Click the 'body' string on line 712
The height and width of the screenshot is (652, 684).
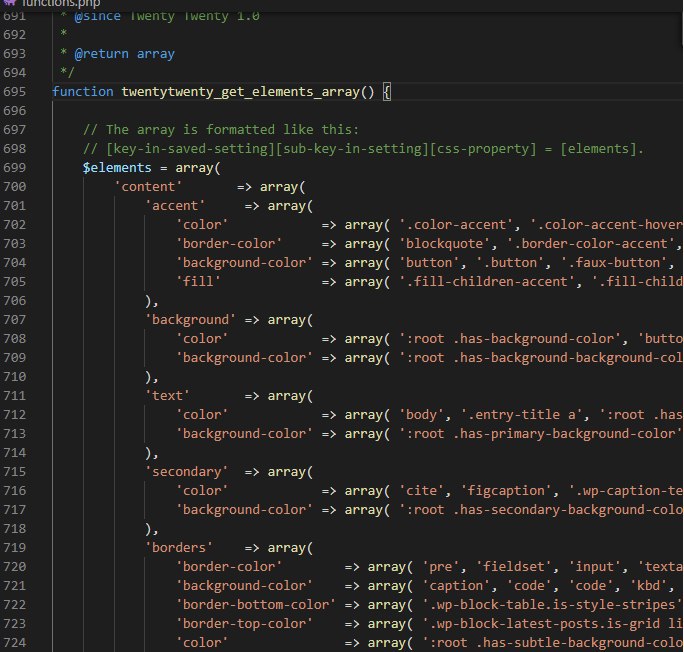pos(421,415)
